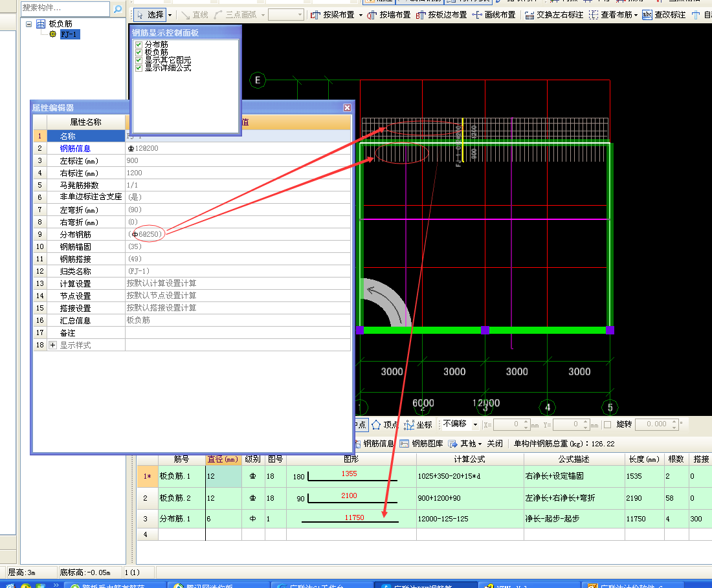The height and width of the screenshot is (588, 712).
Task: Toggle the 分布筋 checkbox
Action: point(139,45)
